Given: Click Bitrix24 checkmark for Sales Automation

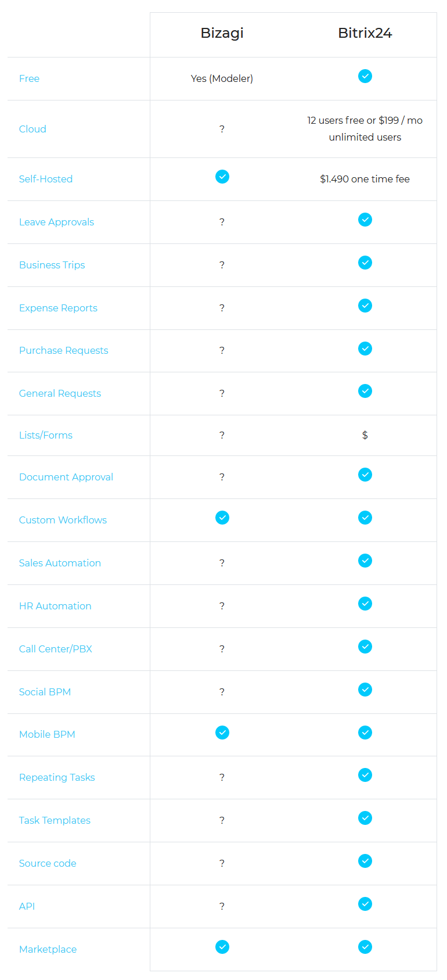Looking at the screenshot, I should [x=365, y=561].
